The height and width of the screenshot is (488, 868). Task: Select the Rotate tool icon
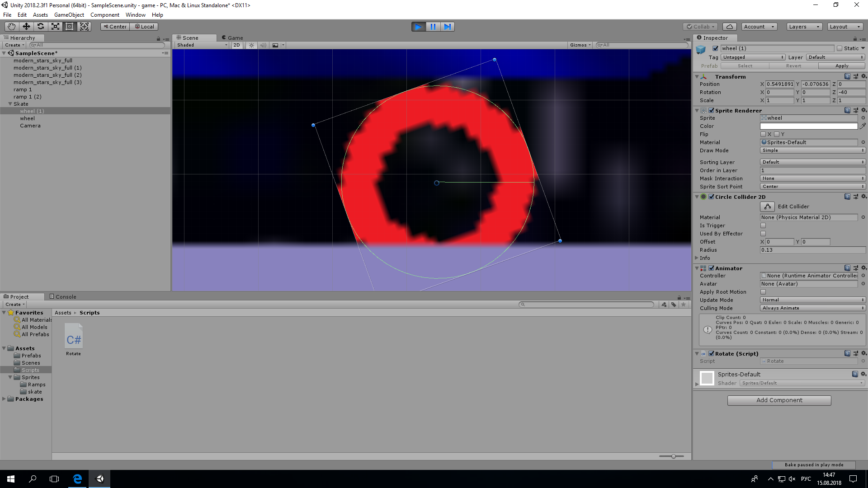click(x=41, y=27)
